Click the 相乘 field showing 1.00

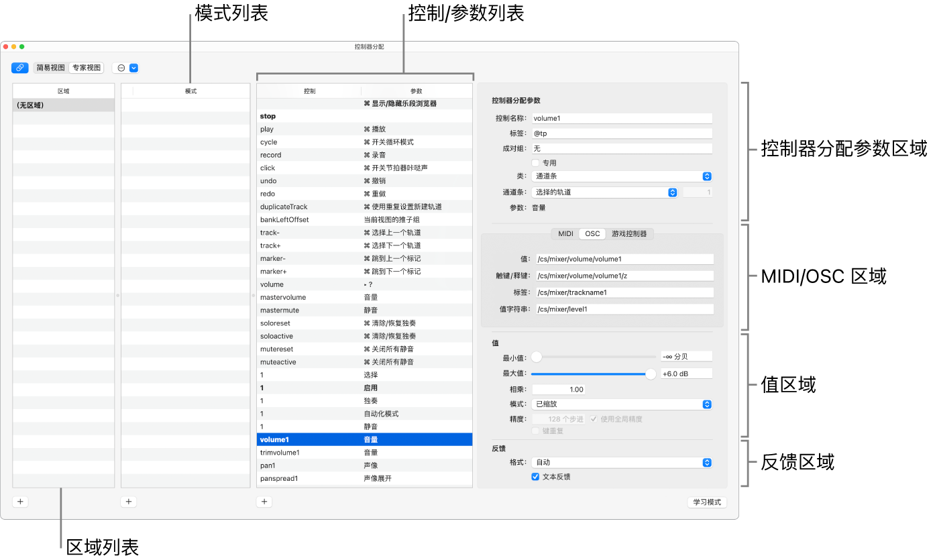558,390
